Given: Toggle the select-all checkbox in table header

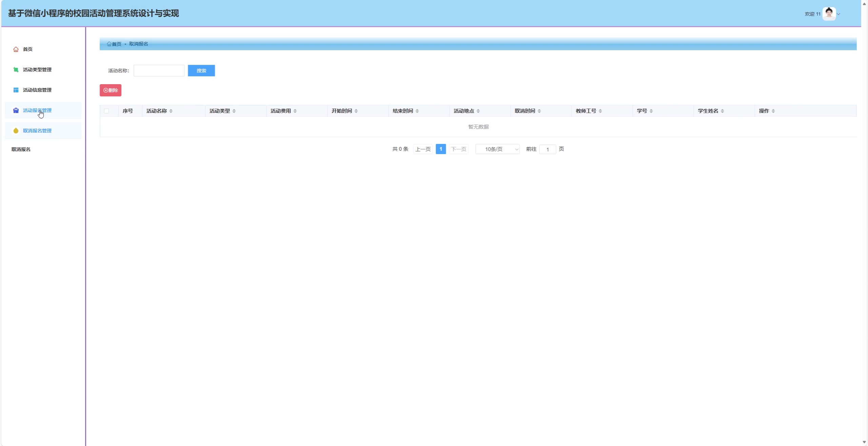Looking at the screenshot, I should point(106,111).
